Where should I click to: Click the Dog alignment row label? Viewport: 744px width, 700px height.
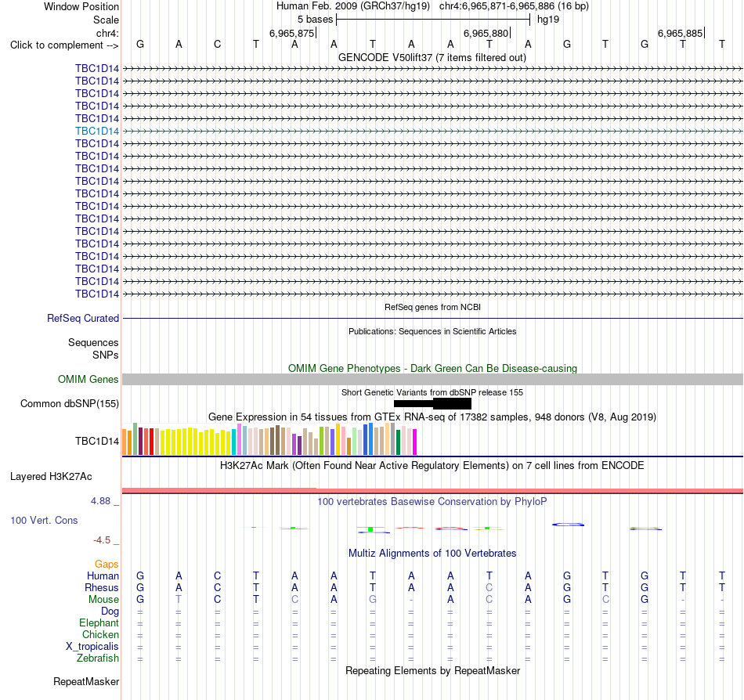point(110,612)
